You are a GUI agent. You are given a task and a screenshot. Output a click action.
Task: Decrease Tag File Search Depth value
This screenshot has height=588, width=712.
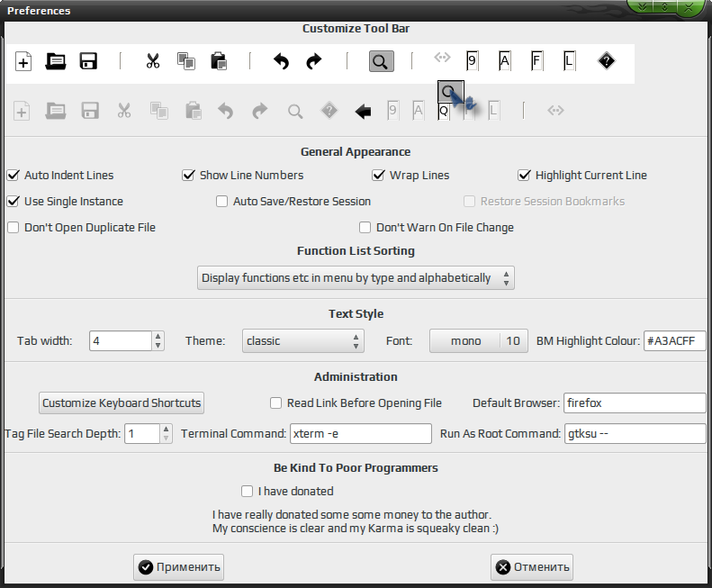167,438
